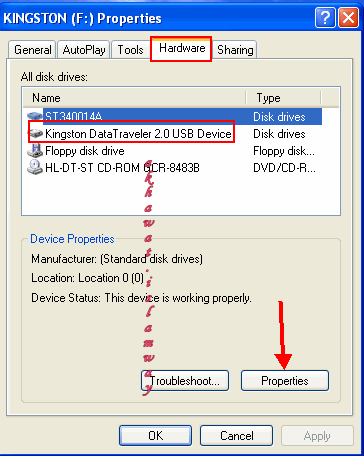Screen dimensions: 364x456
Task: Sort drives by Type column header
Action: pyautogui.click(x=283, y=98)
